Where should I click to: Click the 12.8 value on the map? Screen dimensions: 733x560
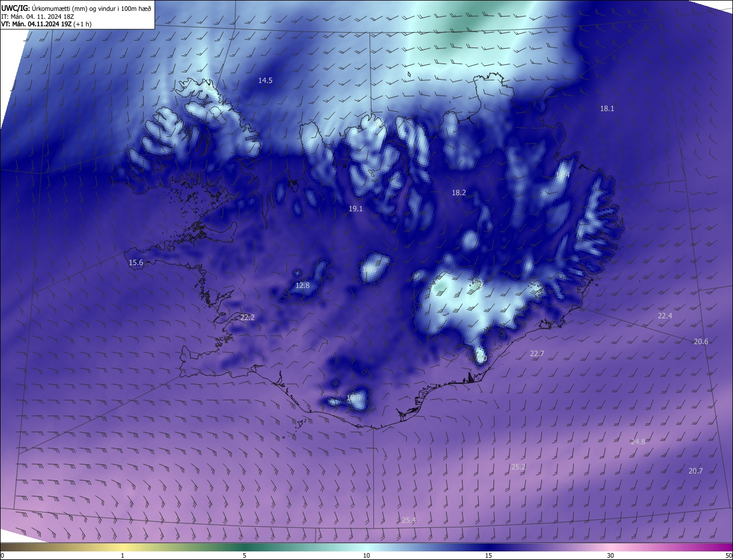pos(302,286)
